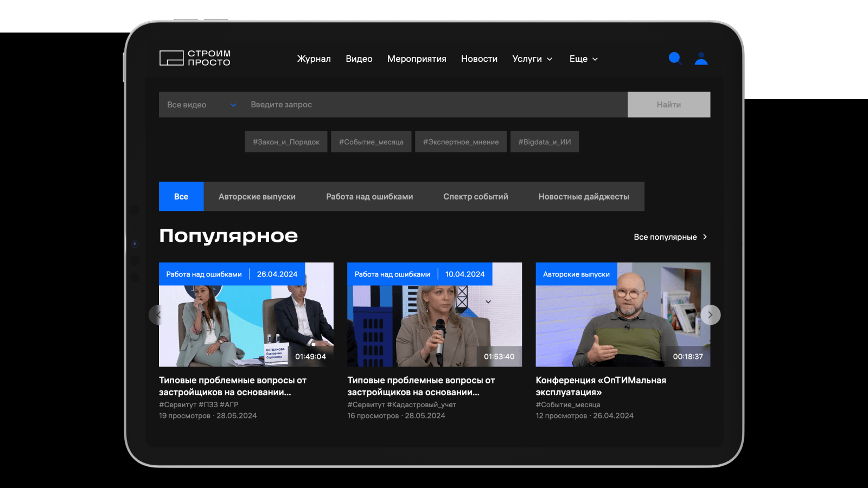Open Мероприятия in the top menu
Screen dimensions: 868x488
pyautogui.click(x=417, y=59)
